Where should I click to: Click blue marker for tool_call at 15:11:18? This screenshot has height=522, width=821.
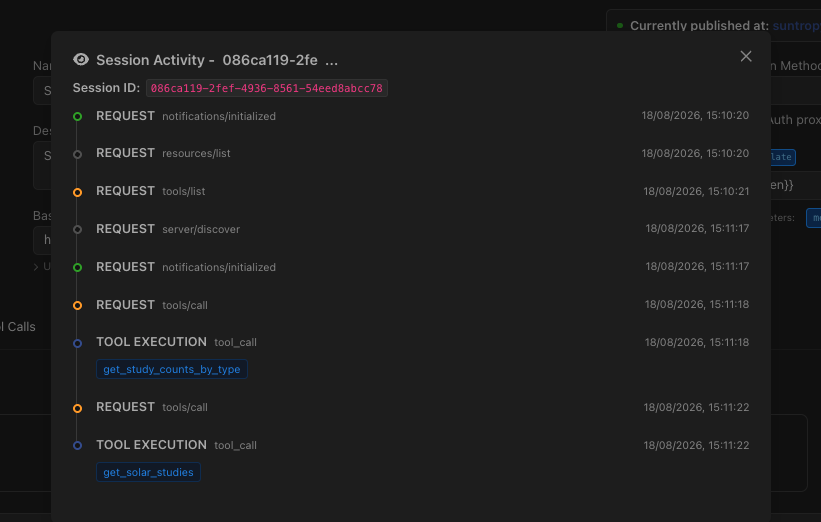(77, 343)
